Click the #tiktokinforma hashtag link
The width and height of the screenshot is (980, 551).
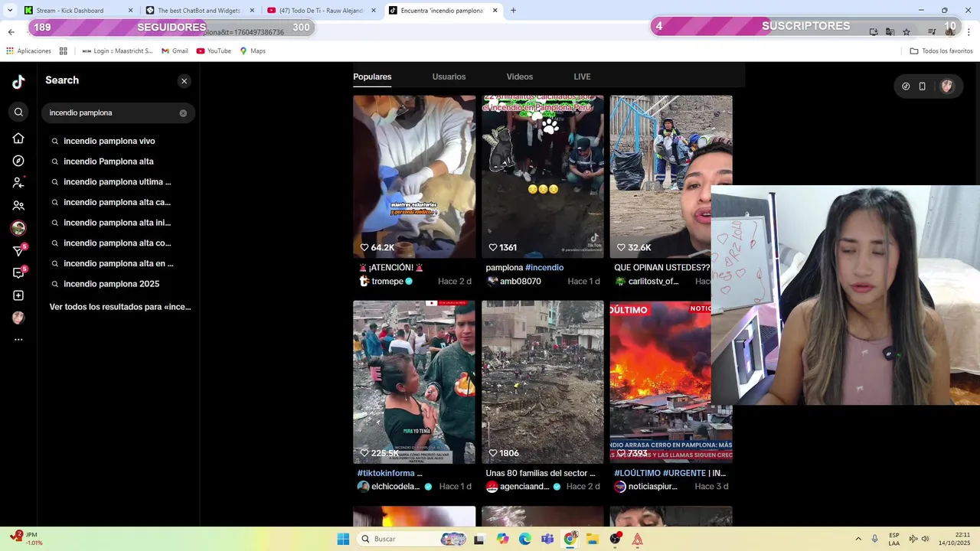point(386,473)
